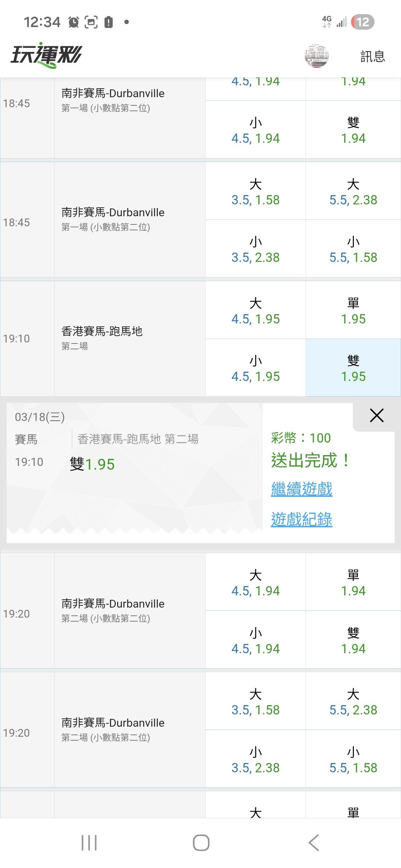Close the bet confirmation slip
This screenshot has height=868, width=401.
pos(376,416)
